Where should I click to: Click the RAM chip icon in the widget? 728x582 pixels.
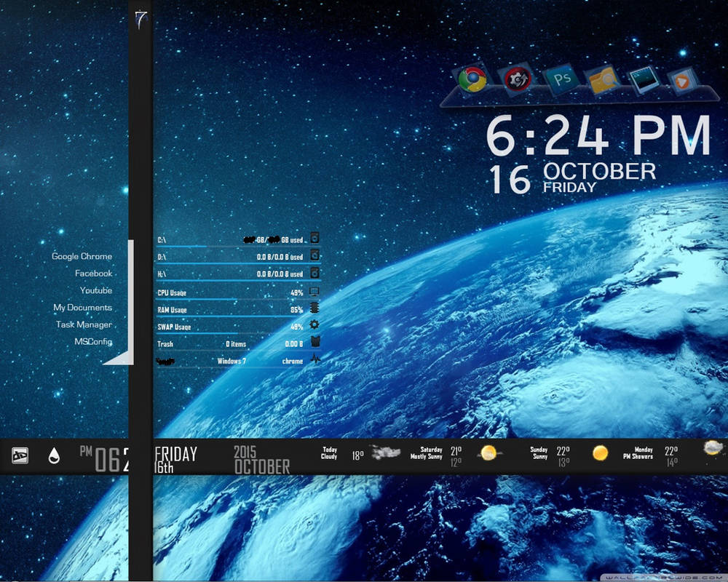click(314, 308)
